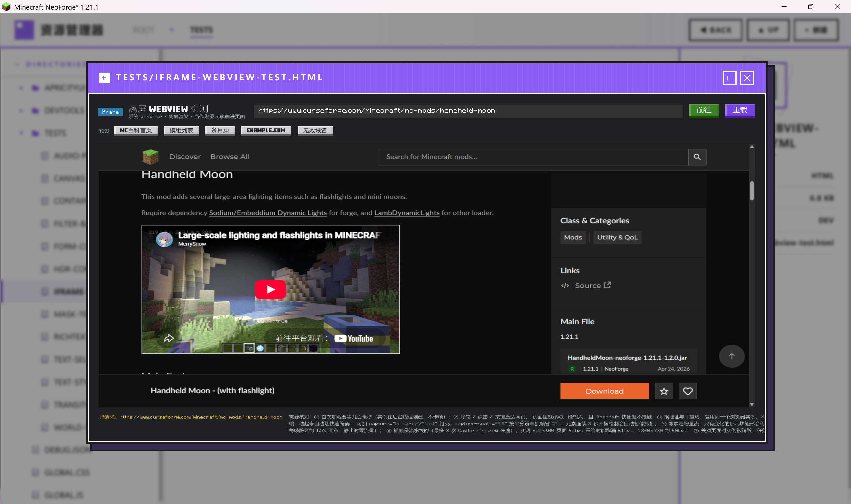Screen dimensions: 851x504
Task: Maximize the iframe-webview-test dialog
Action: click(729, 78)
